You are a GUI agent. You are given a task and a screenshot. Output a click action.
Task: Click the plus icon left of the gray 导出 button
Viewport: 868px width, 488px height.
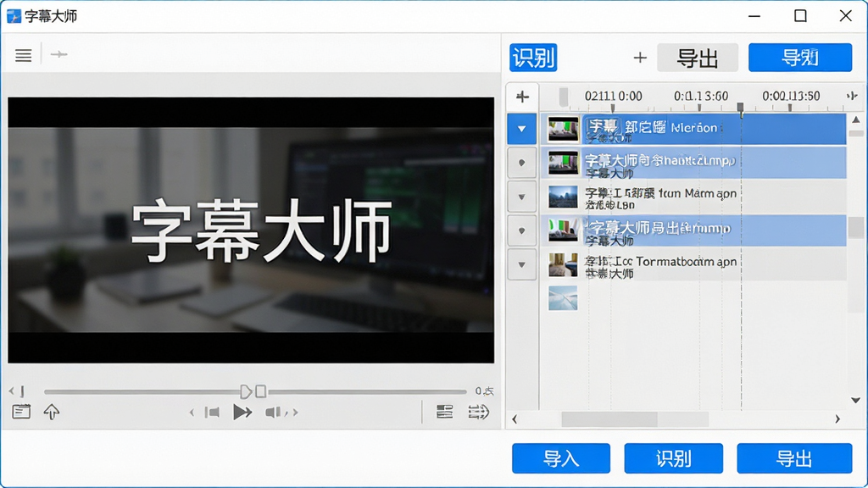(x=640, y=58)
